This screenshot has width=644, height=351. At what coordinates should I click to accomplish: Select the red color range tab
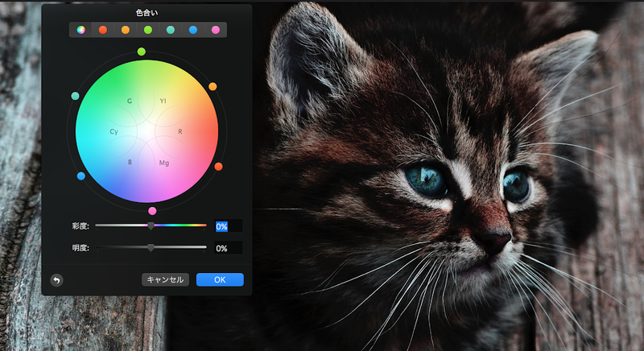pos(102,30)
